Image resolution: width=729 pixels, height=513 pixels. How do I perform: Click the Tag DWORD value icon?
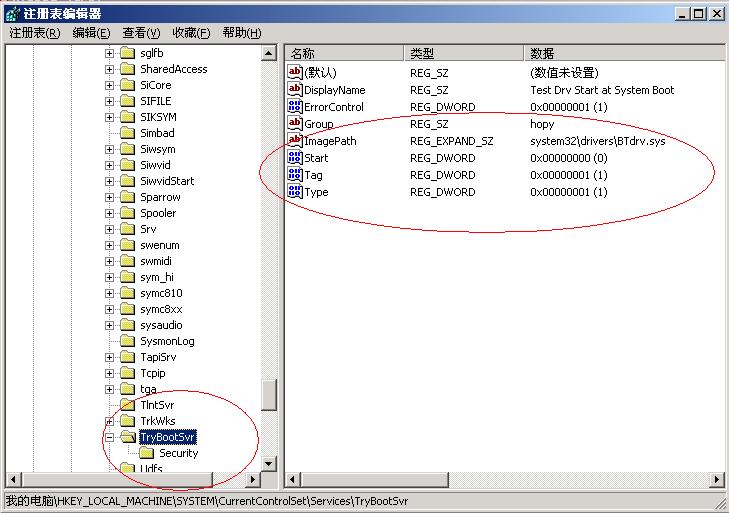coord(295,175)
